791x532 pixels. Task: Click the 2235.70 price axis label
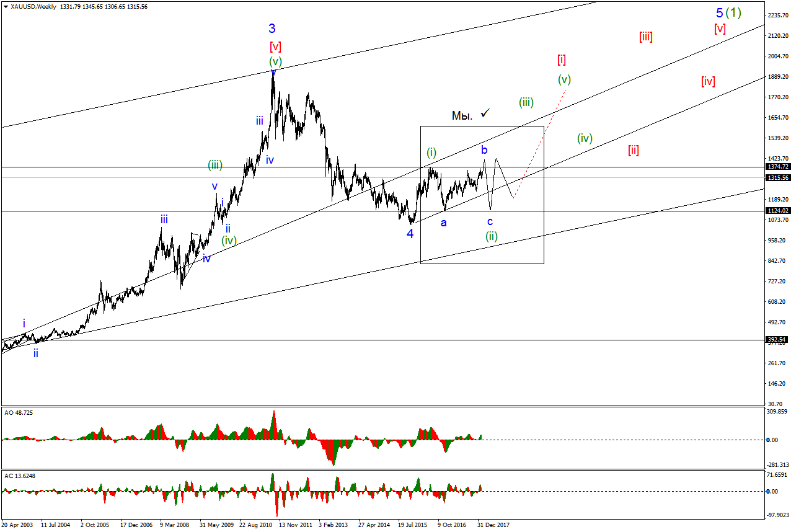778,16
